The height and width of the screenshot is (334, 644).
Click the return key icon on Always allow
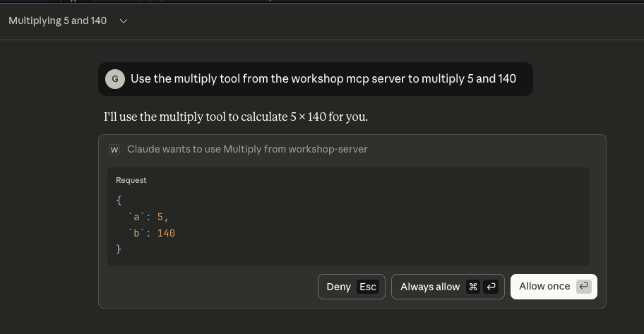491,287
